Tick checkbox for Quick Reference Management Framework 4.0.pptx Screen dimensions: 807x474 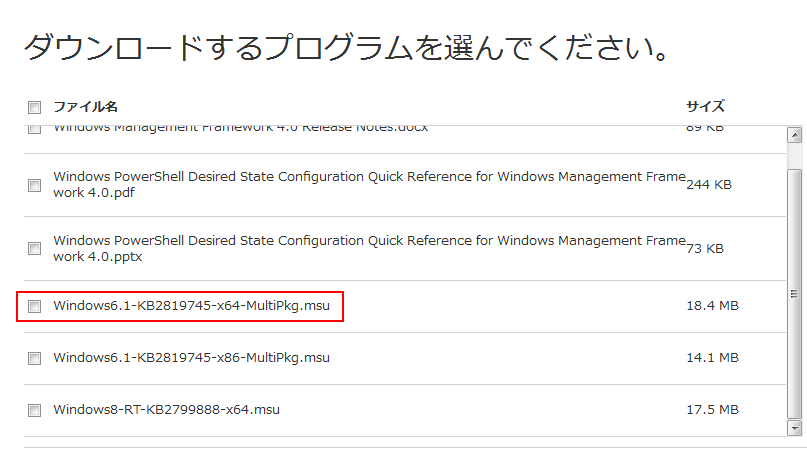pos(35,248)
